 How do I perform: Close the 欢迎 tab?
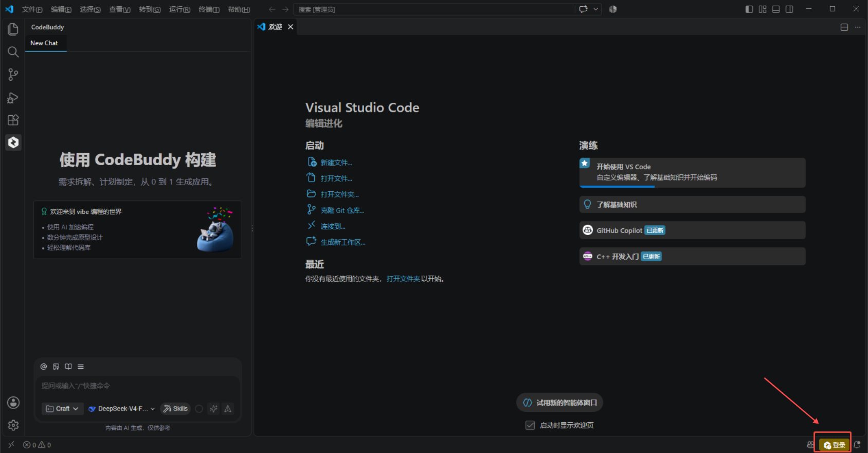[291, 27]
